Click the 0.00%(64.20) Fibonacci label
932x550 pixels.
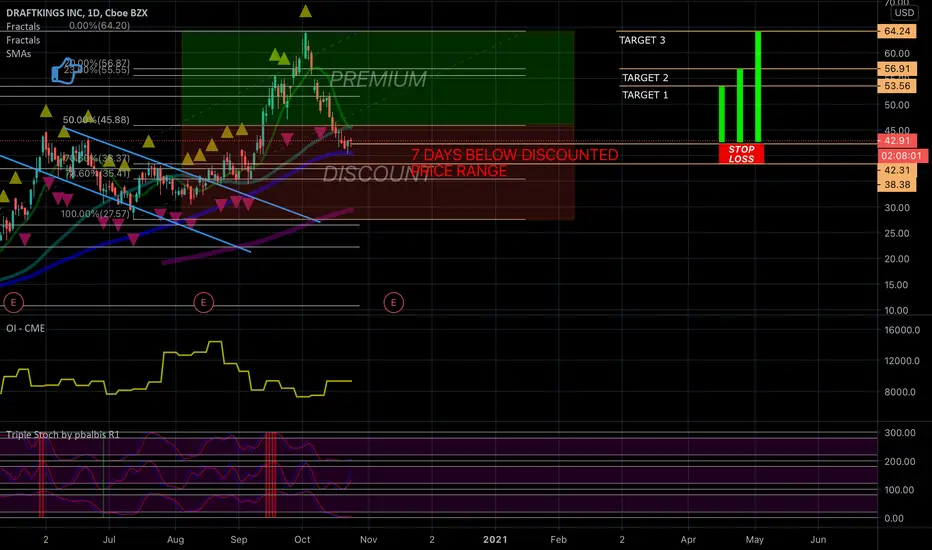click(x=99, y=26)
